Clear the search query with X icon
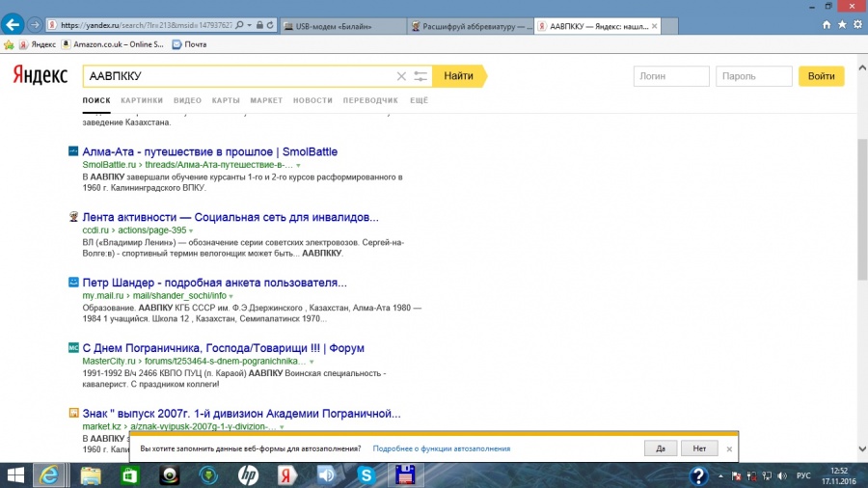Screen dimensions: 868x488 click(401, 76)
